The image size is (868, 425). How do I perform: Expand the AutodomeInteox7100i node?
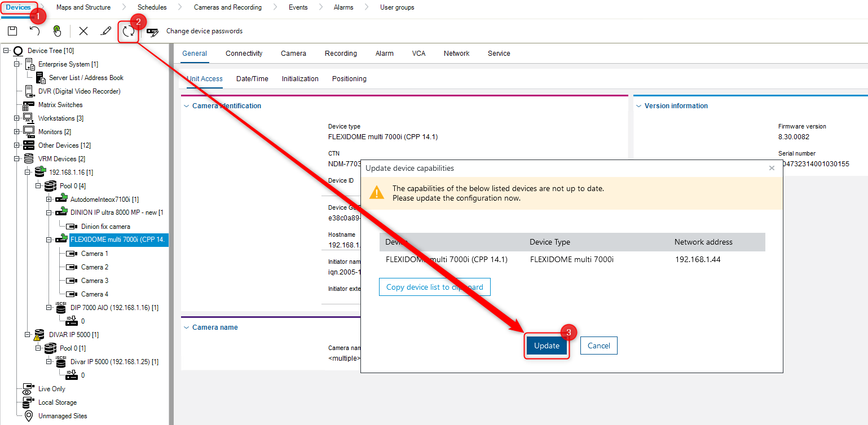pos(47,198)
